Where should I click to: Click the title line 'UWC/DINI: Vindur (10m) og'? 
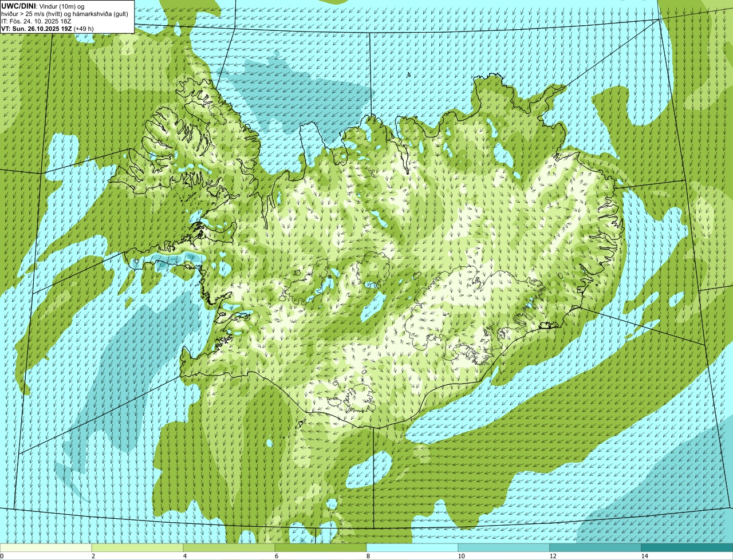tap(43, 6)
